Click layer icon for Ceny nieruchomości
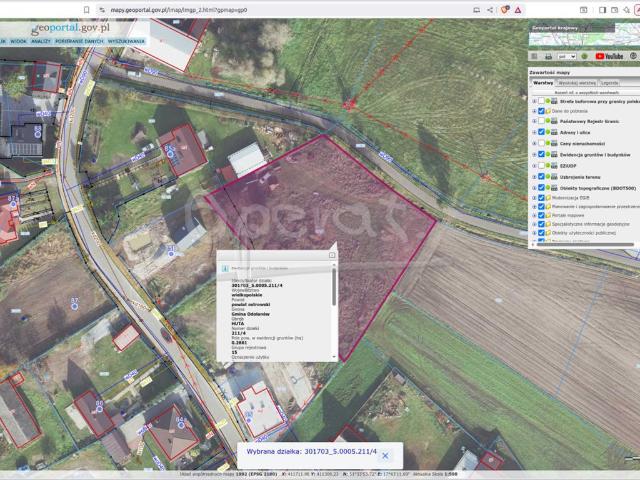This screenshot has width=640, height=480. [x=554, y=143]
